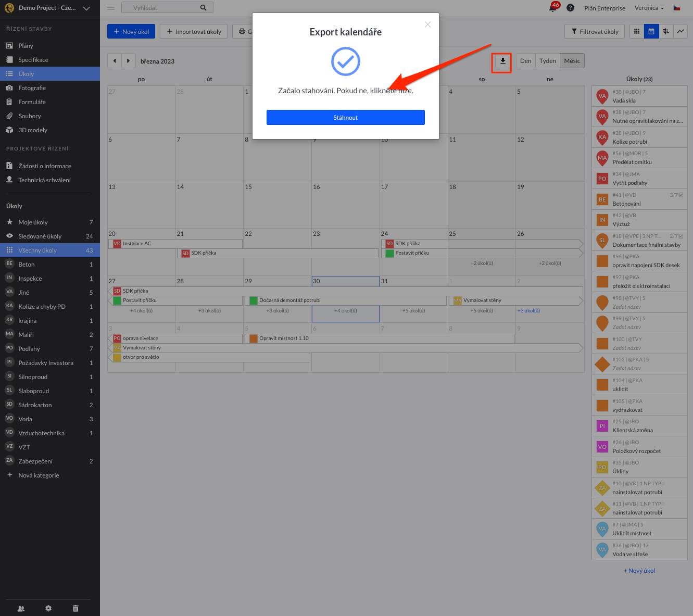Toggle the hamburger sidebar menu
Image resolution: width=693 pixels, height=616 pixels.
coord(111,8)
